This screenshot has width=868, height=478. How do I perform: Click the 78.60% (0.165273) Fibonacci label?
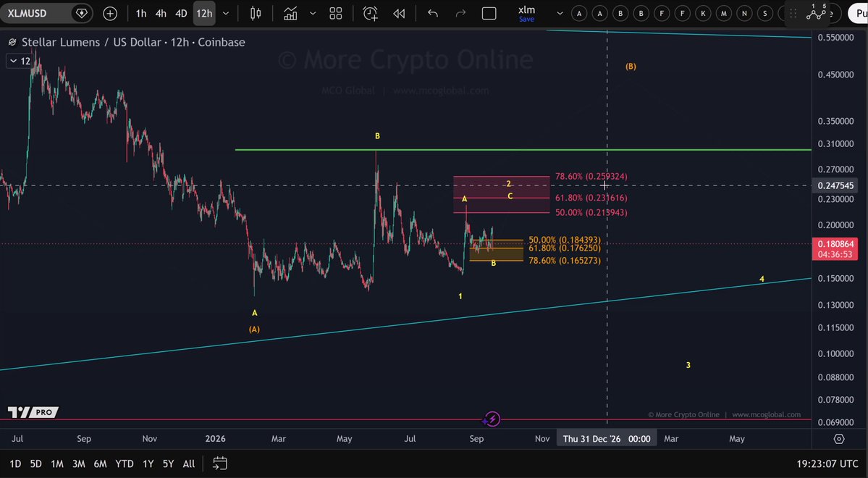tap(565, 260)
